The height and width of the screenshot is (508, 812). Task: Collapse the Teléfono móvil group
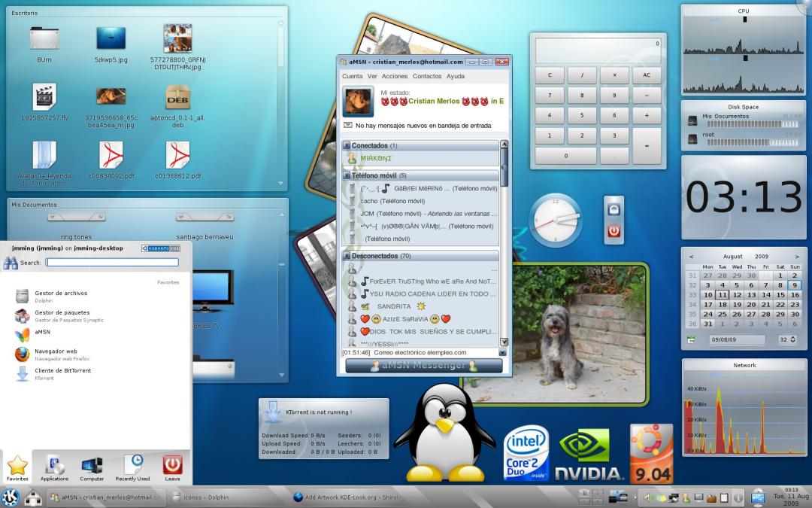[x=347, y=175]
